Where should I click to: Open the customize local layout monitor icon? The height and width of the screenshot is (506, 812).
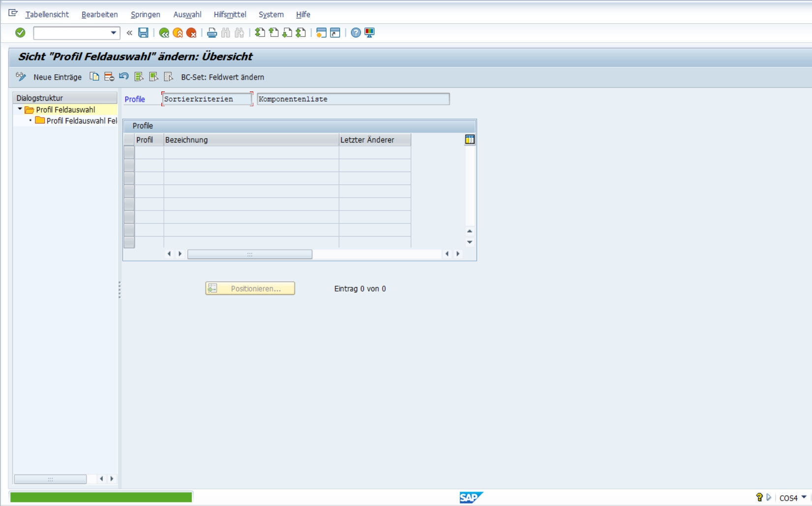click(x=369, y=33)
